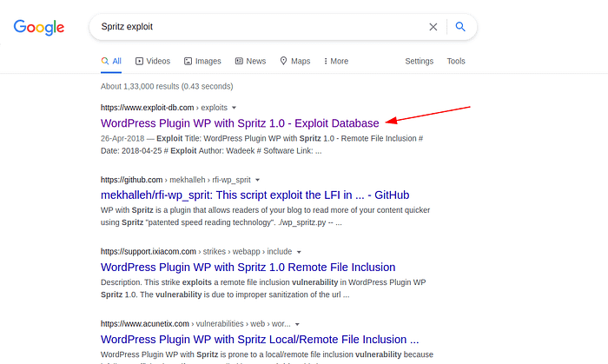Open the mekhalleh/rfi-wp_sprit GitHub result
This screenshot has width=608, height=364.
(x=254, y=195)
